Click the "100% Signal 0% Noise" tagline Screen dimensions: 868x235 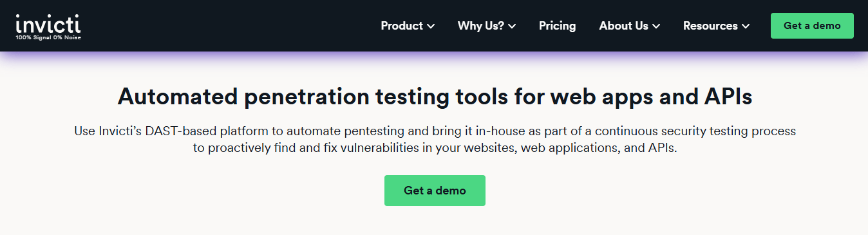tap(48, 37)
